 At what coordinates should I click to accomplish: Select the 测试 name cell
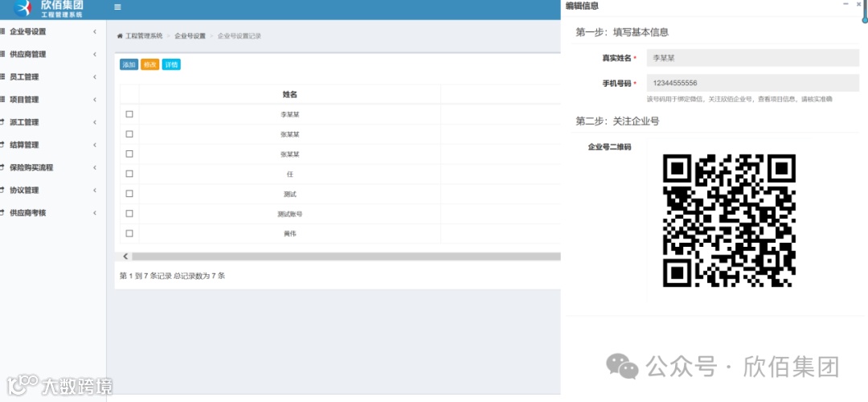pos(289,194)
